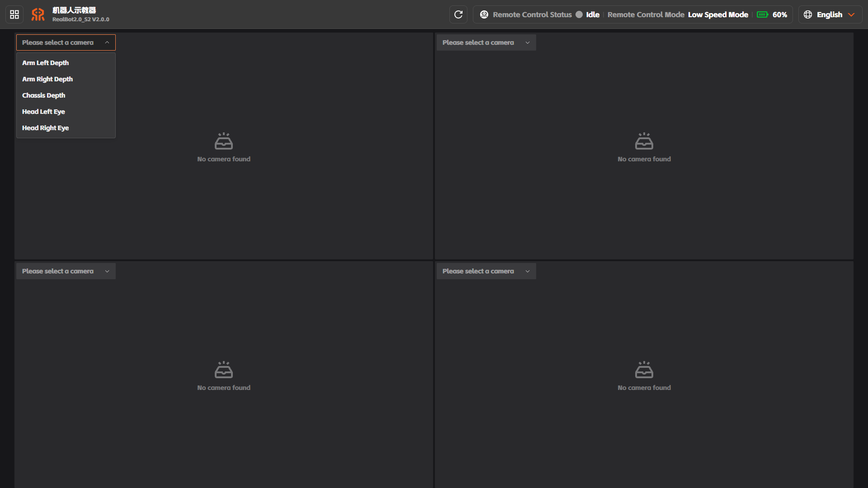Open the bottom-right camera selector dropdown
Image resolution: width=868 pixels, height=488 pixels.
coord(486,271)
